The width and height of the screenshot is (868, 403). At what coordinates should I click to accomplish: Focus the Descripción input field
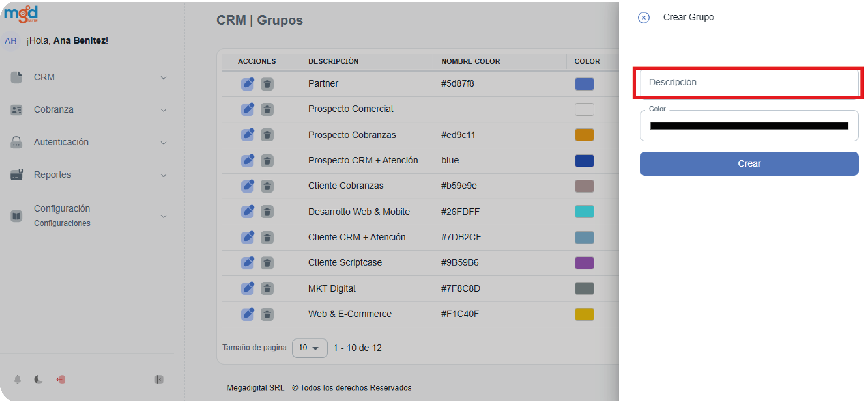coord(749,82)
